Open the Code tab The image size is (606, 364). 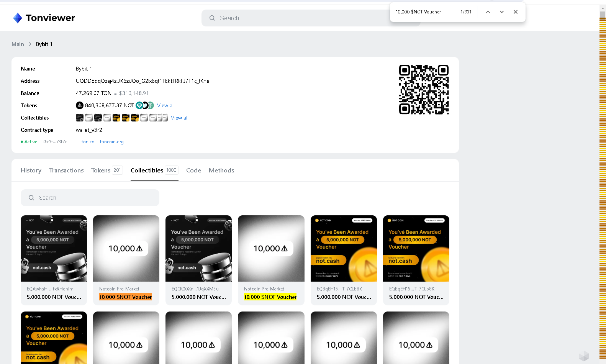pyautogui.click(x=194, y=170)
